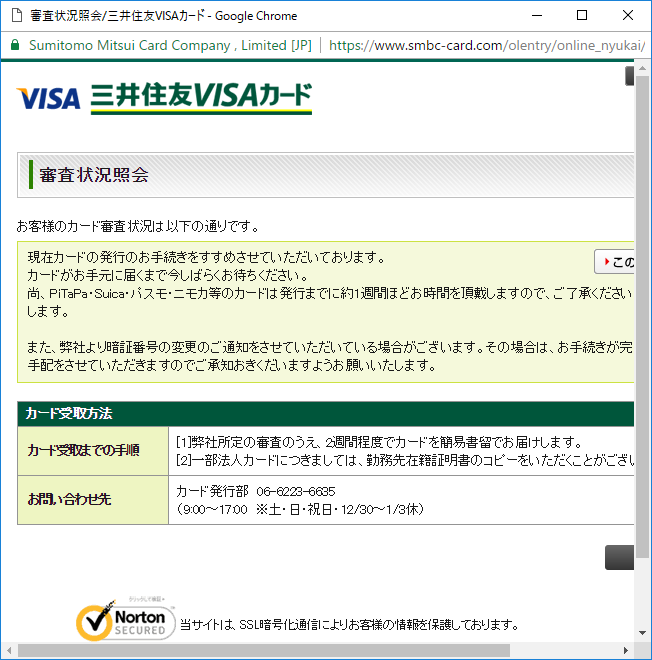Click the smbc-card.com URL in address bar
The image size is (652, 660).
tap(487, 45)
